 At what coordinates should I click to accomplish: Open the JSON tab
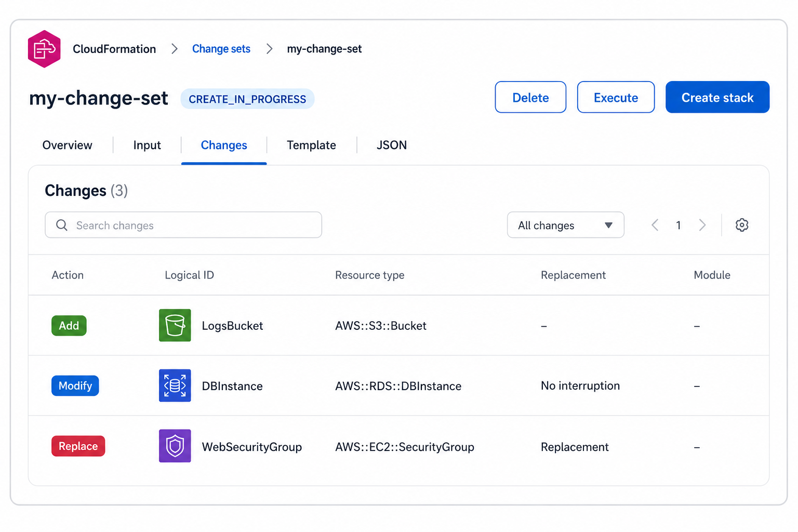tap(392, 145)
